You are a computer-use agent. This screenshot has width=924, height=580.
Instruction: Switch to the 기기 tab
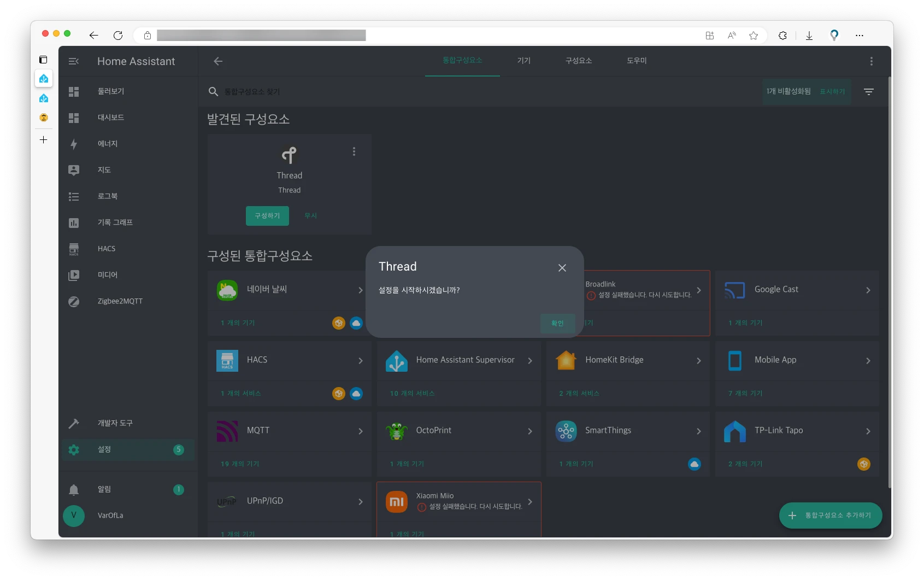pos(523,61)
